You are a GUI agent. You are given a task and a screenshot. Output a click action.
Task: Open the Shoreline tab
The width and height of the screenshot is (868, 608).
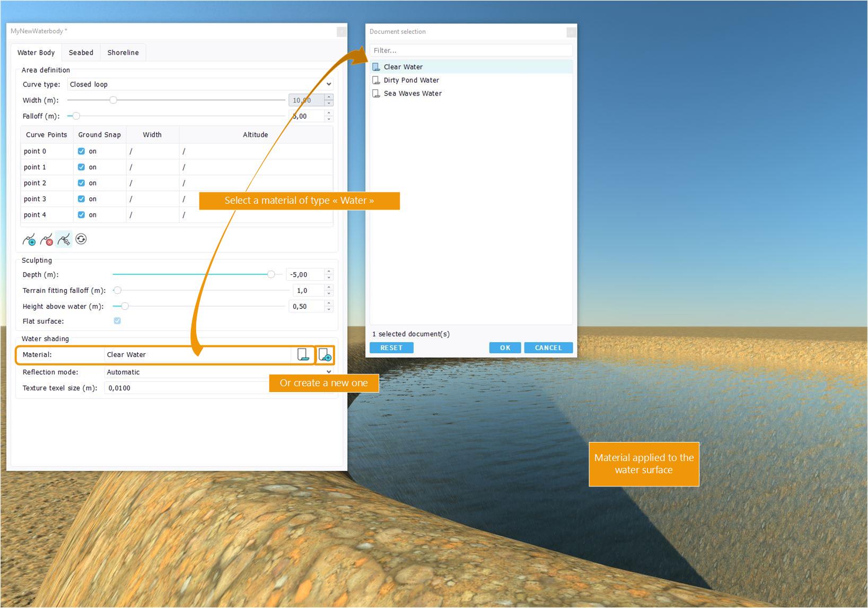pos(123,53)
